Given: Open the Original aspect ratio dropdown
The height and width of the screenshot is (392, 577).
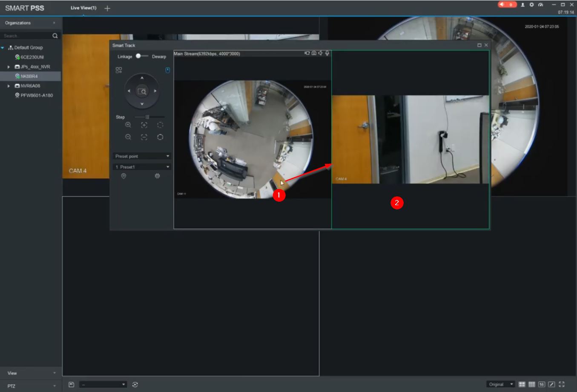Looking at the screenshot, I should click(500, 384).
